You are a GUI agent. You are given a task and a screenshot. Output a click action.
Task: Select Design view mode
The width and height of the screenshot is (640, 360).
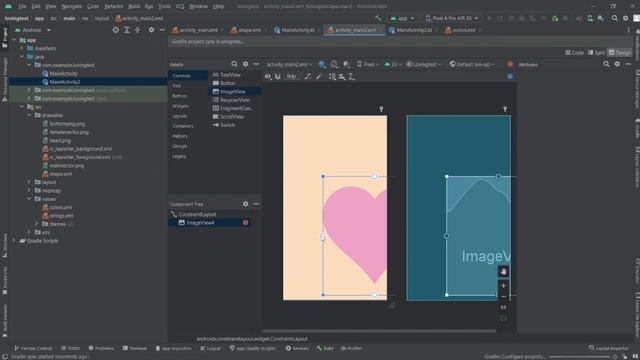pyautogui.click(x=619, y=52)
